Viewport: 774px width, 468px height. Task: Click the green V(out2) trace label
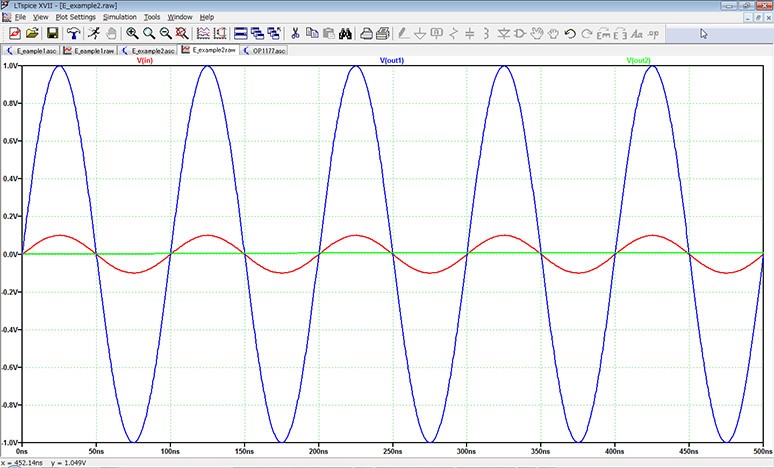tap(638, 60)
